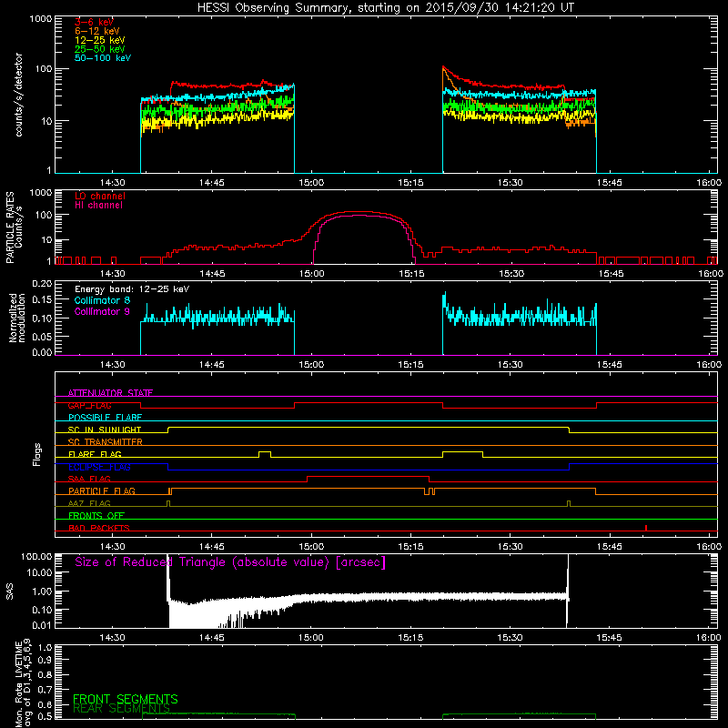This screenshot has height=728, width=728.
Task: Click the SAS axis label
Action: (x=10, y=592)
